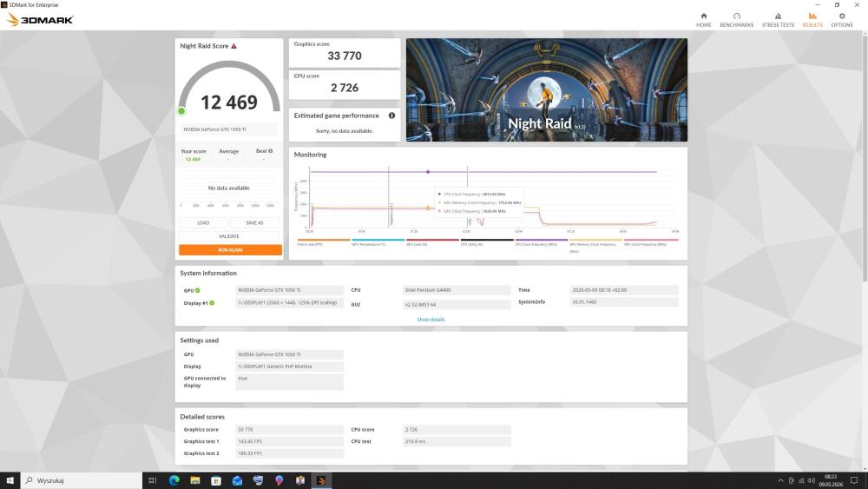
Task: Switch to the Results tab
Action: [x=812, y=19]
